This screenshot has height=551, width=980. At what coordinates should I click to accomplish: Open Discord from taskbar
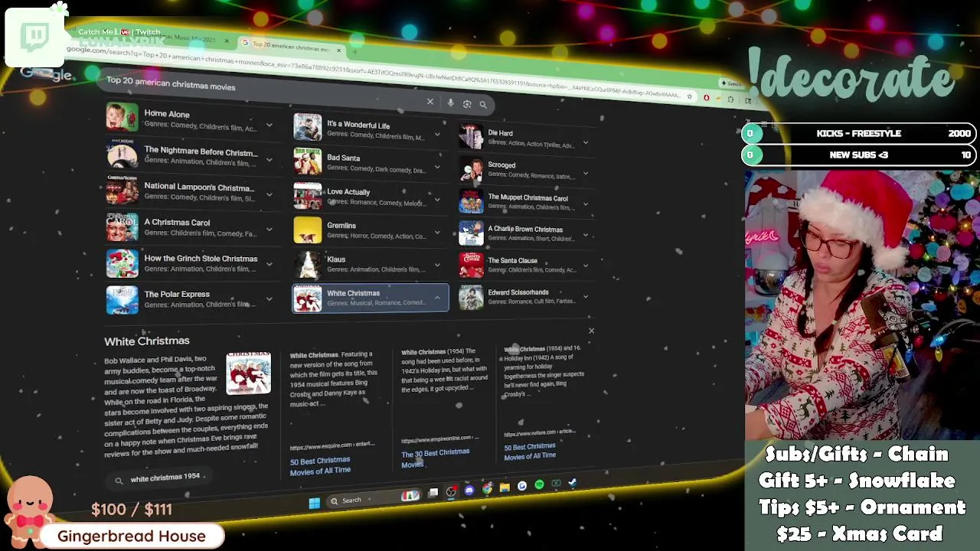click(469, 491)
